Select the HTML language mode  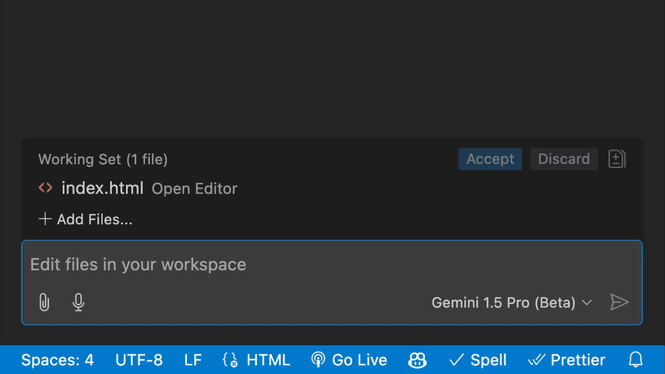coord(268,360)
